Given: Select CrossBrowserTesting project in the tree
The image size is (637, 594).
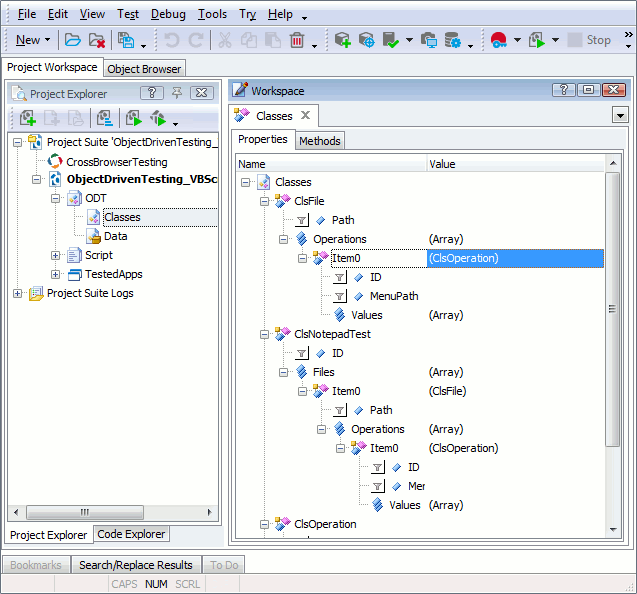Looking at the screenshot, I should pos(116,161).
